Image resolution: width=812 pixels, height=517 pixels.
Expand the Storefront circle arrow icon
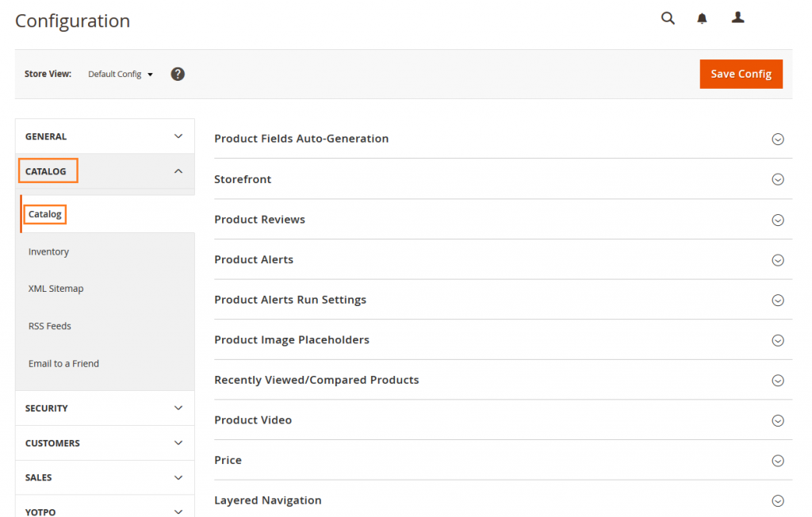click(778, 179)
